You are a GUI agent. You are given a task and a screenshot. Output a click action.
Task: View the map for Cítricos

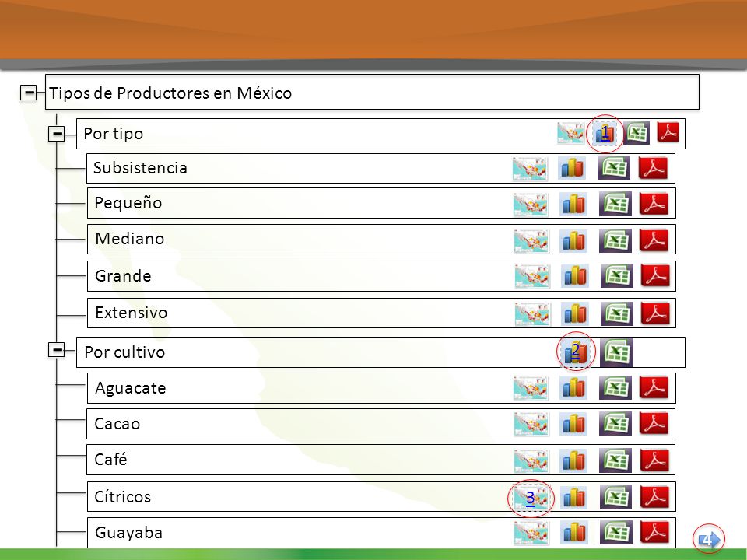coord(530,499)
